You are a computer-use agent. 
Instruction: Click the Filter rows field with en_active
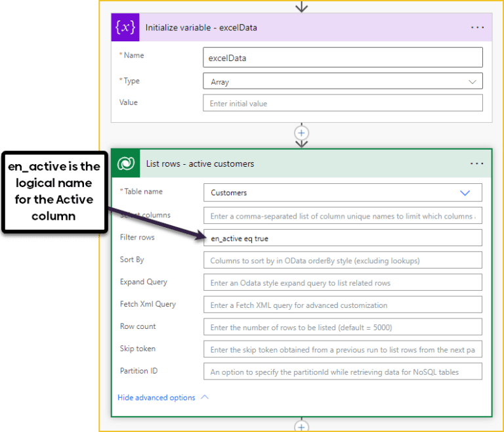343,238
